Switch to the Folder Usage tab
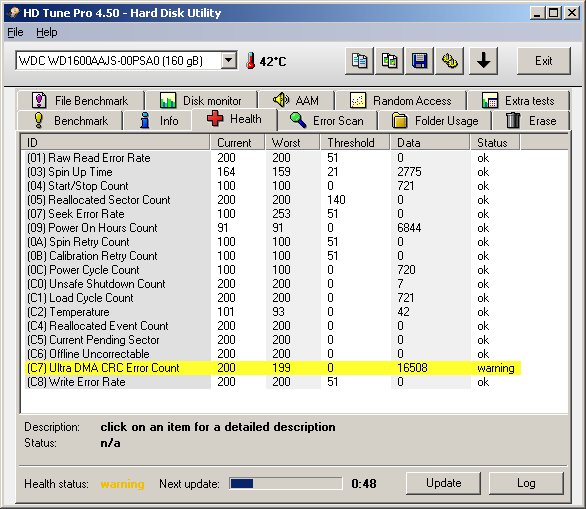 (x=435, y=121)
